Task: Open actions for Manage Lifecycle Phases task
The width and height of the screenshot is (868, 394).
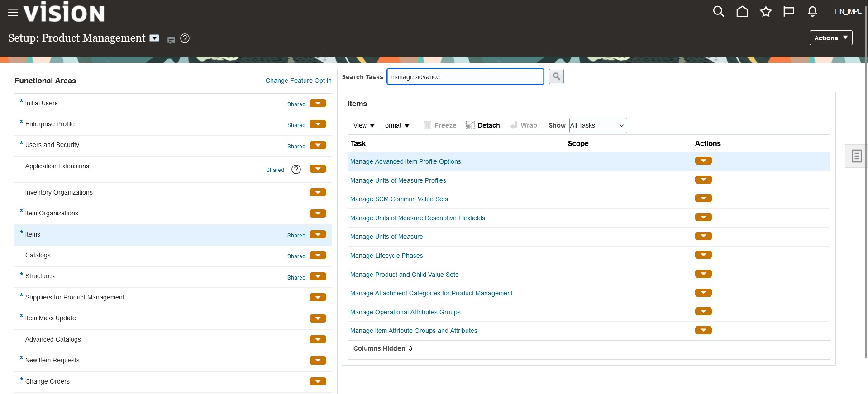Action: pos(703,255)
